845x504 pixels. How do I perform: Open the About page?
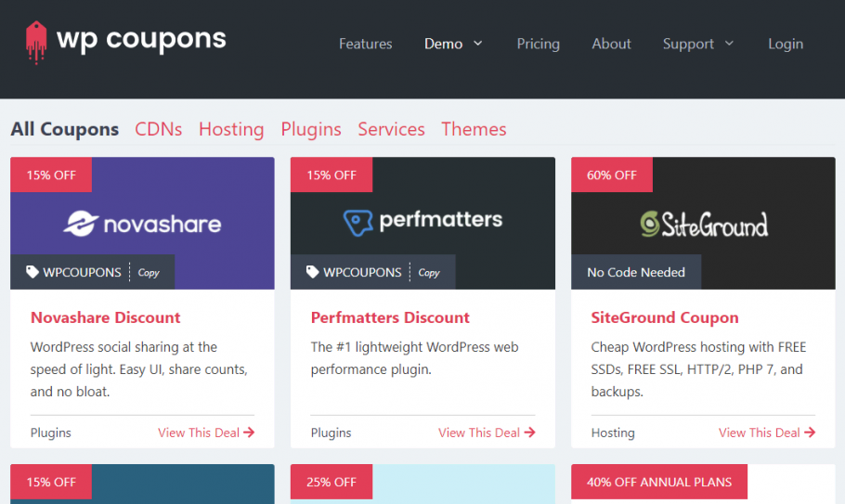pyautogui.click(x=611, y=44)
